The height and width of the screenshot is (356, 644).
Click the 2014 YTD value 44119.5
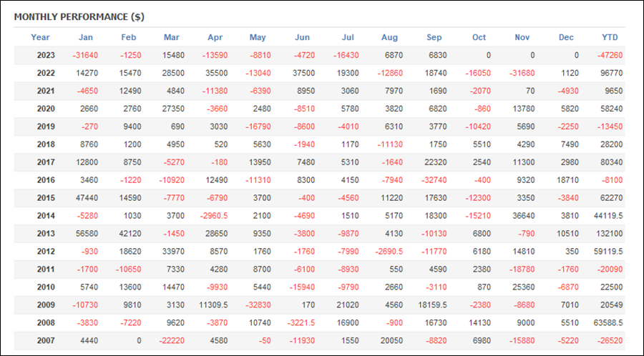coord(608,216)
